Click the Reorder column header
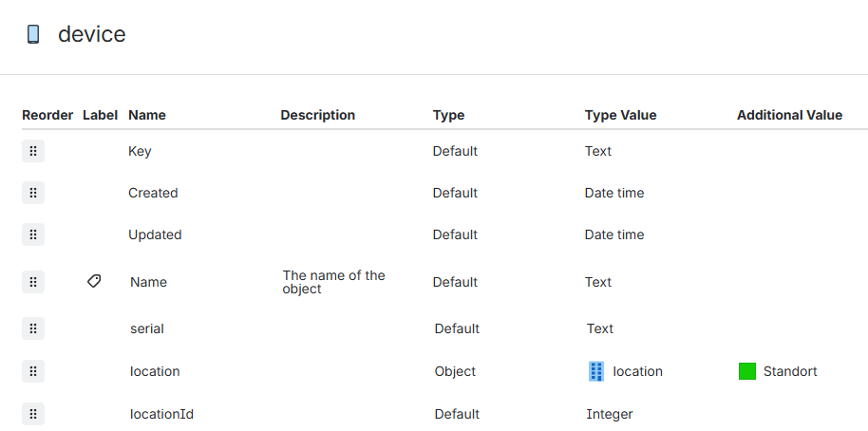 coord(47,115)
